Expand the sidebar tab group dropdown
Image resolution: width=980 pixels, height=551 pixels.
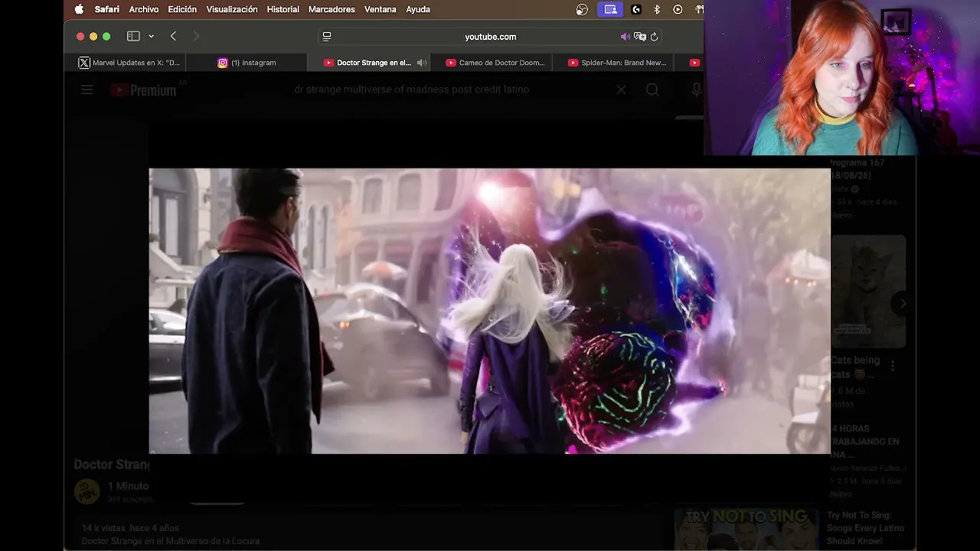(151, 36)
